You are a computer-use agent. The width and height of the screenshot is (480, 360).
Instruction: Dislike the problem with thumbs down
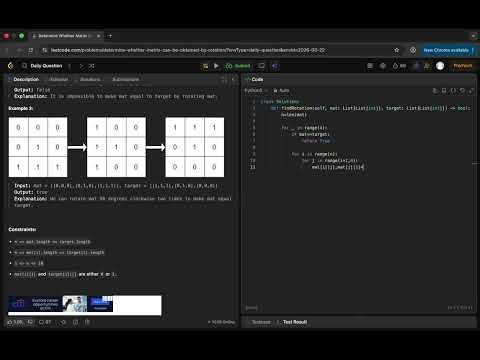(30, 322)
